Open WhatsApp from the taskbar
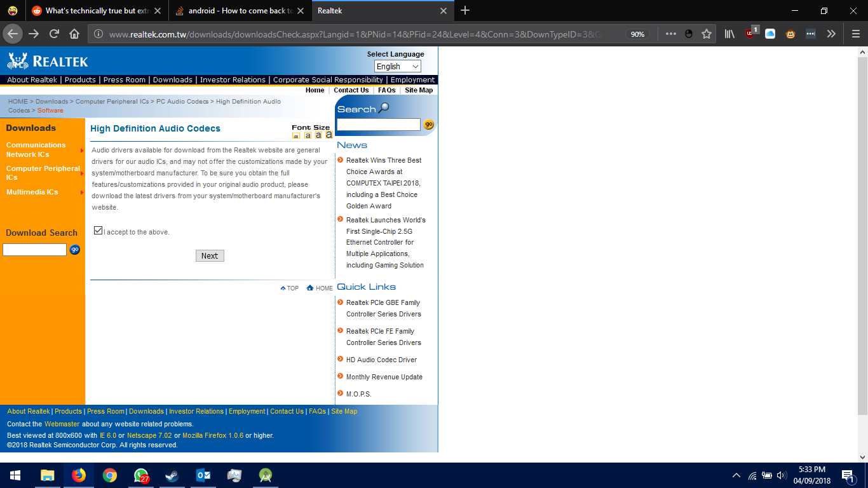Viewport: 868px width, 488px height. 141,475
